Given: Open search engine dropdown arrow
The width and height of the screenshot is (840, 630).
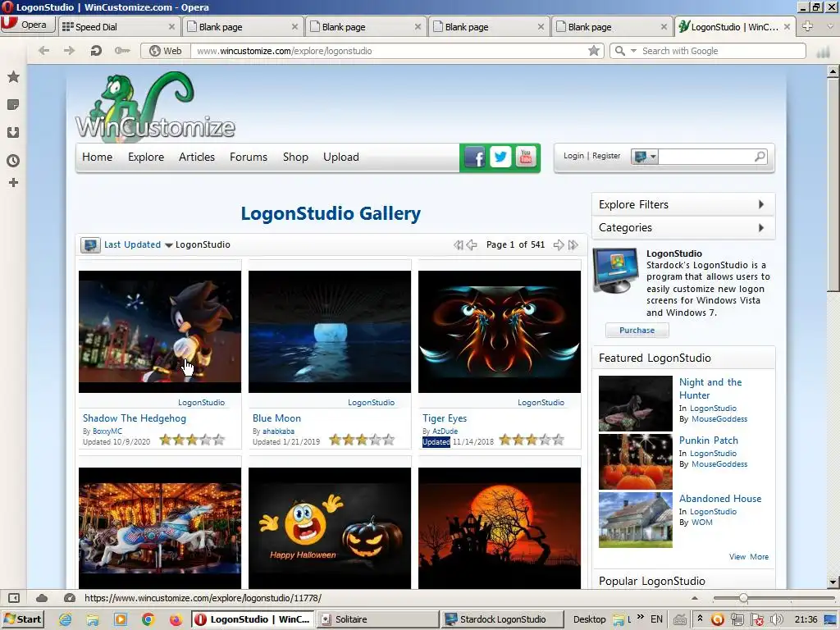Looking at the screenshot, I should (633, 51).
